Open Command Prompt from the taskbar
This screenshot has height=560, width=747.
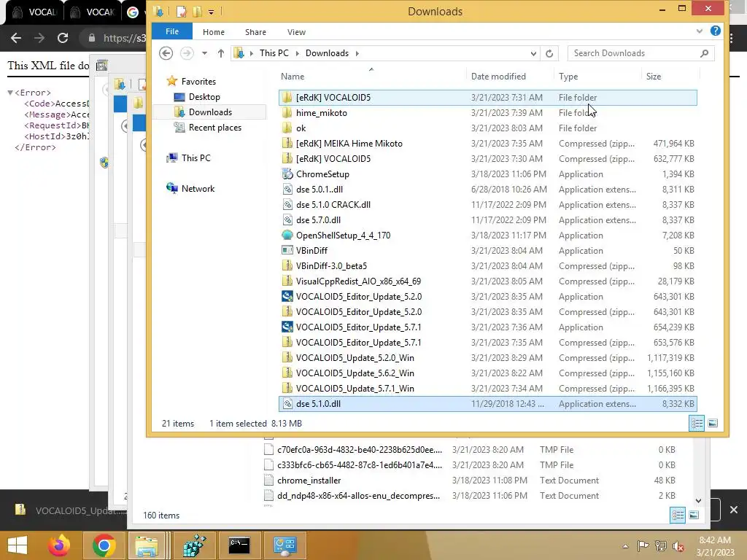[x=239, y=545]
